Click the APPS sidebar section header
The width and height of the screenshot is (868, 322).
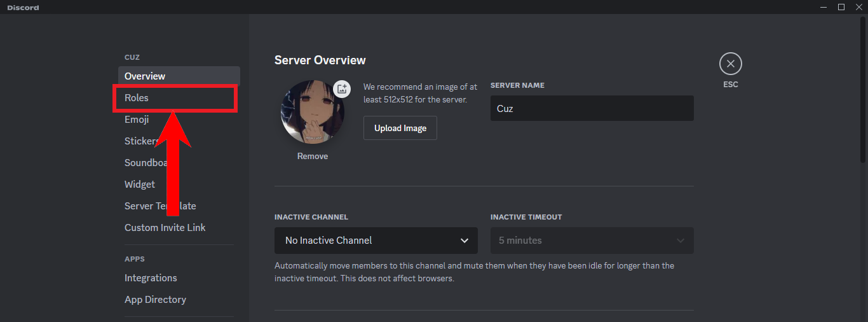coord(135,259)
